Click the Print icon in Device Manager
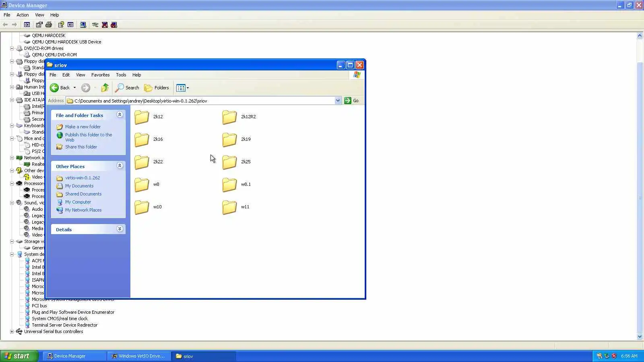This screenshot has height=362, width=644. [x=49, y=25]
